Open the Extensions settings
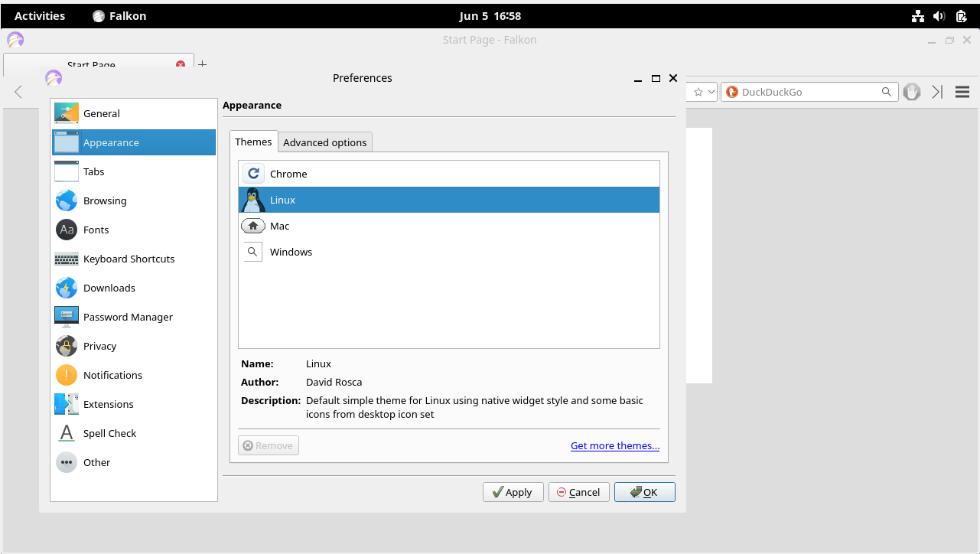Image resolution: width=980 pixels, height=554 pixels. click(108, 404)
